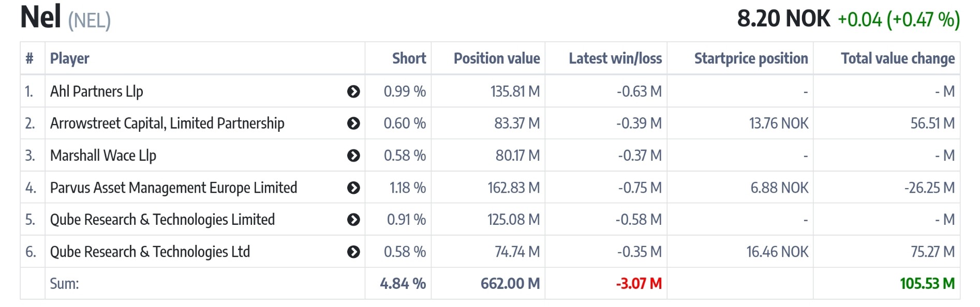Image resolution: width=980 pixels, height=307 pixels.
Task: Click arrow icon beside Qube Research & Technologies Ltd
Action: [x=353, y=252]
